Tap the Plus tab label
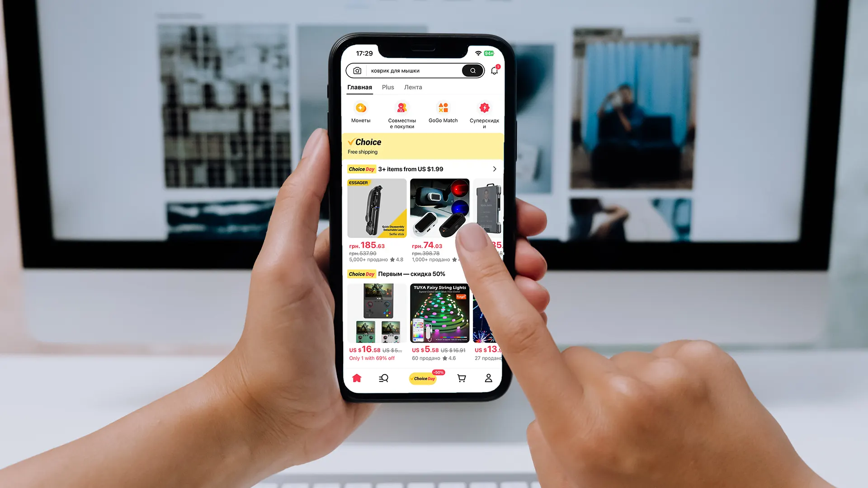 click(x=387, y=87)
